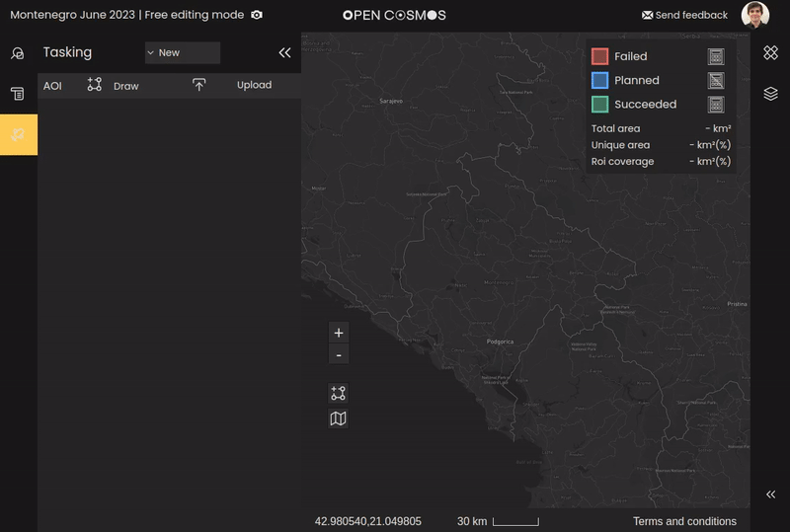The height and width of the screenshot is (532, 790).
Task: Open the list panel sidebar icon
Action: [x=17, y=94]
